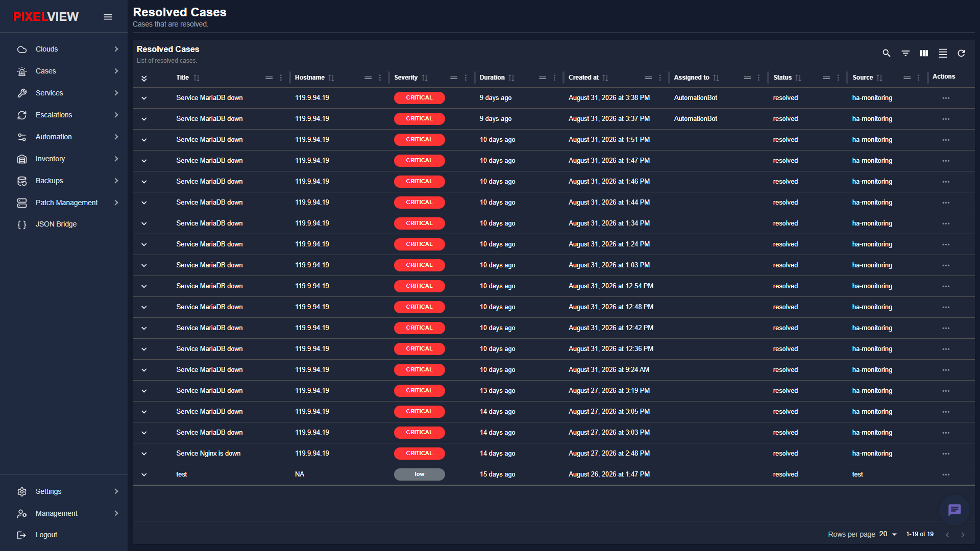Collapse sidebar with the hamburger menu icon
The image size is (980, 551).
(x=108, y=17)
